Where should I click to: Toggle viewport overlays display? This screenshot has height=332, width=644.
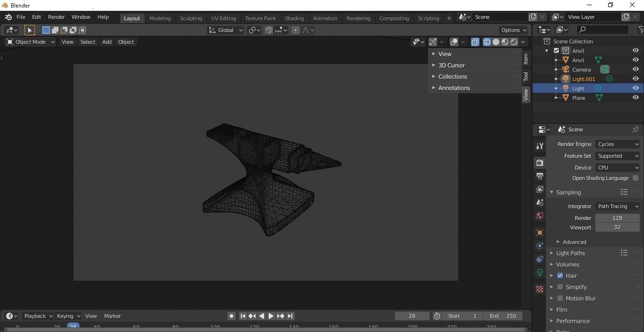[x=454, y=42]
